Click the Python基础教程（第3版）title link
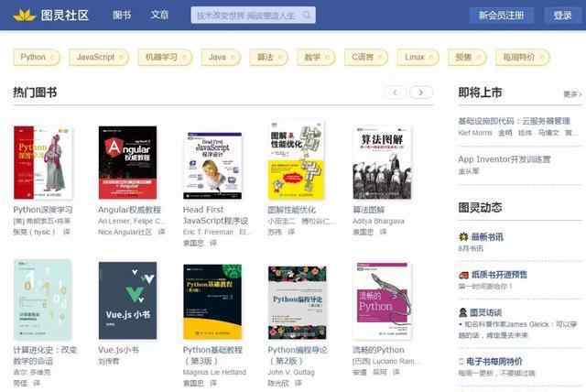Viewport: 586px width, 392px height. [x=212, y=355]
